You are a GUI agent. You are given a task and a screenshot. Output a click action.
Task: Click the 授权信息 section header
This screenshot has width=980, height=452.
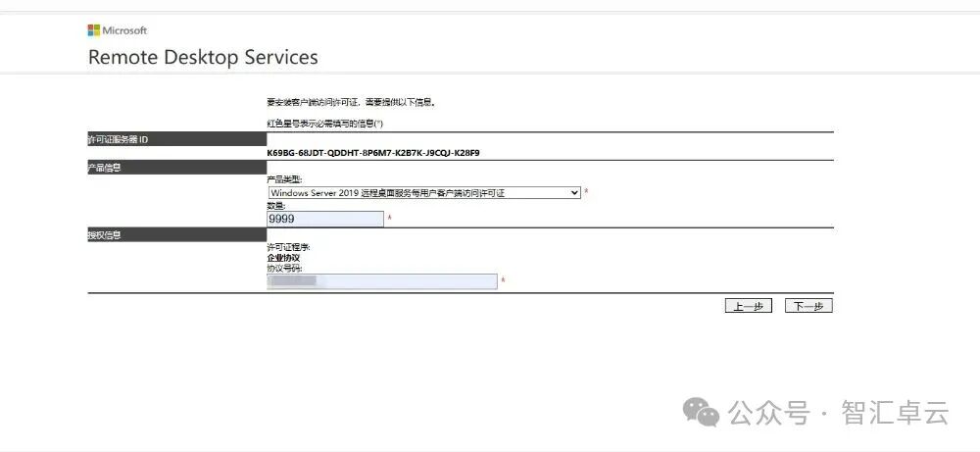pyautogui.click(x=176, y=235)
